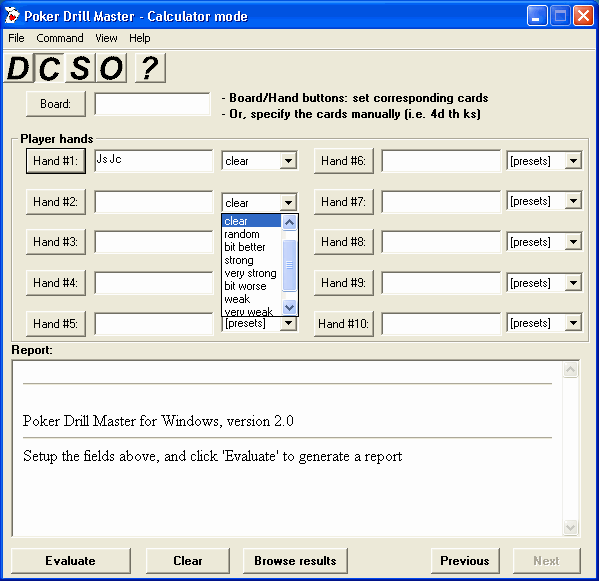Close the Poker Drill Master window
This screenshot has height=581, width=599.
(583, 16)
